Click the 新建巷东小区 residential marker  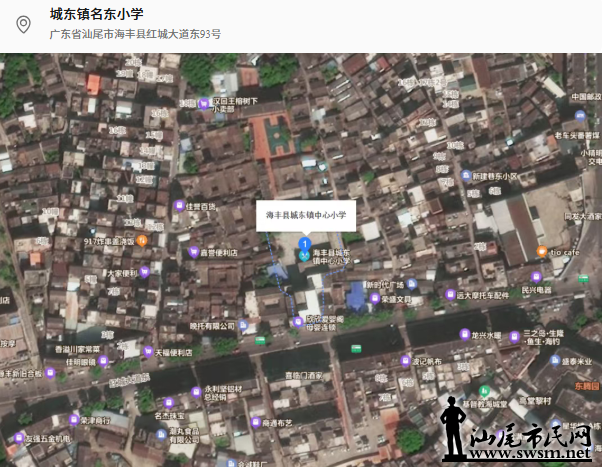(x=465, y=175)
